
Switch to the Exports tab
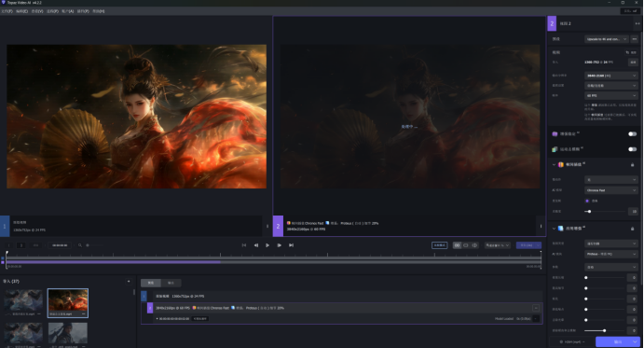point(171,283)
